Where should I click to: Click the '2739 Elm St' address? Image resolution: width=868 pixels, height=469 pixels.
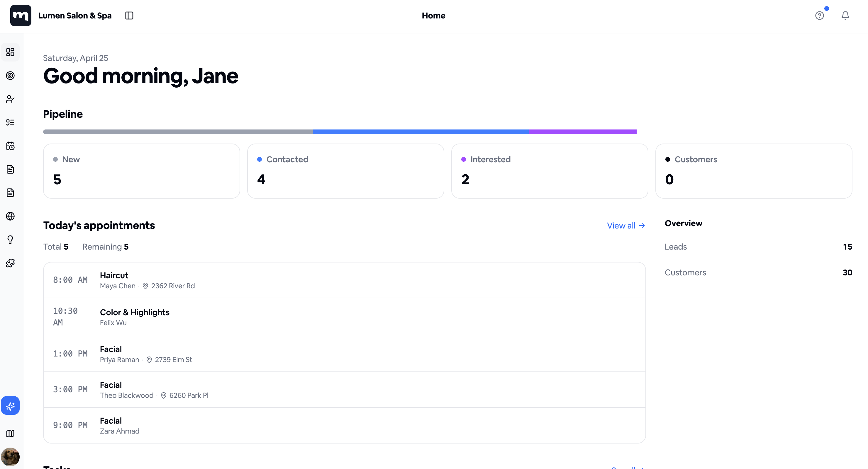pyautogui.click(x=174, y=360)
